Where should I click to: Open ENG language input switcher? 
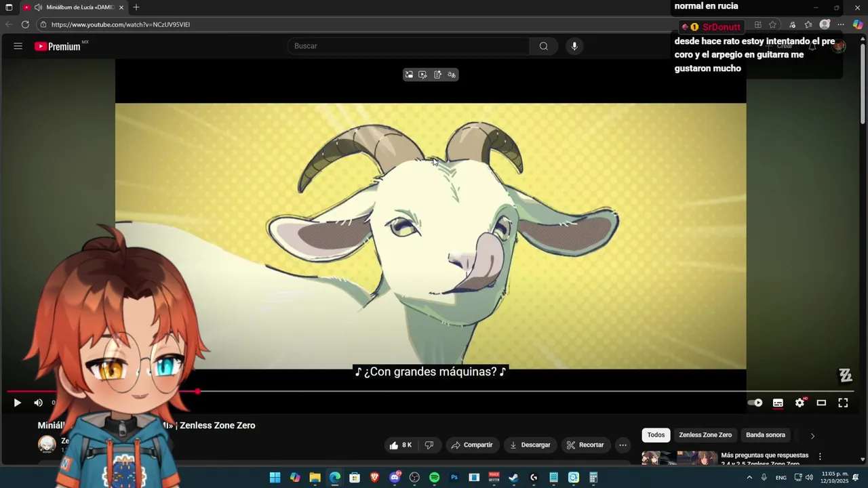coord(781,478)
